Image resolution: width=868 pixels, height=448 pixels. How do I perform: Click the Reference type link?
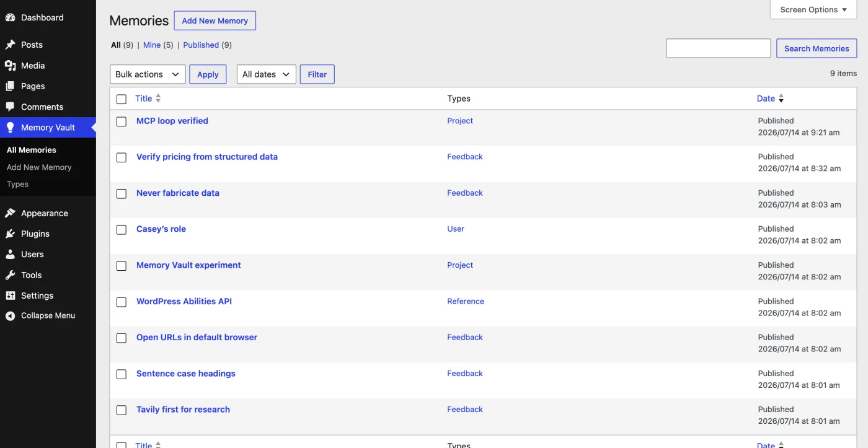[466, 301]
